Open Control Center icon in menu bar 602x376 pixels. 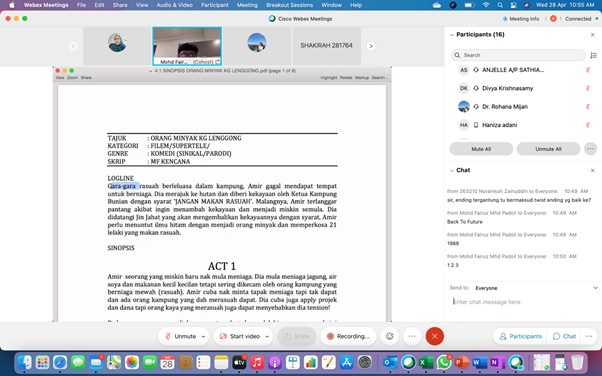pyautogui.click(x=513, y=5)
